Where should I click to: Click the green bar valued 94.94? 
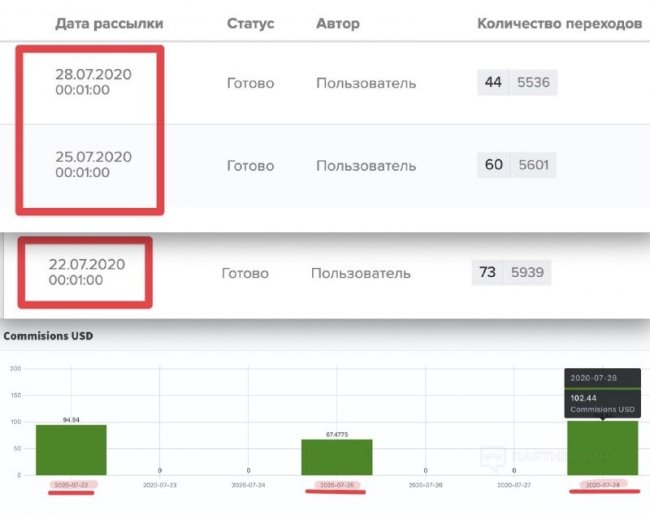(x=71, y=450)
